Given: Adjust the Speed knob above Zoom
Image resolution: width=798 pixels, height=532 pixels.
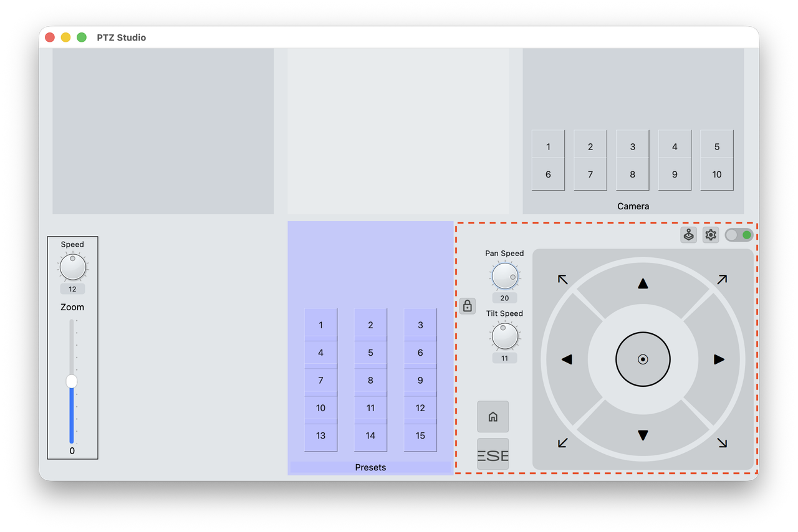Looking at the screenshot, I should point(72,268).
